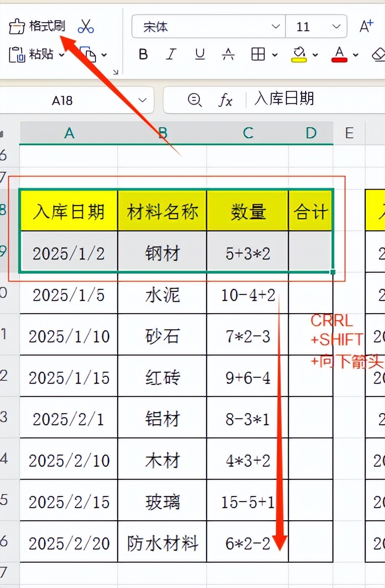Select column C header
The image size is (385, 588).
tap(248, 133)
